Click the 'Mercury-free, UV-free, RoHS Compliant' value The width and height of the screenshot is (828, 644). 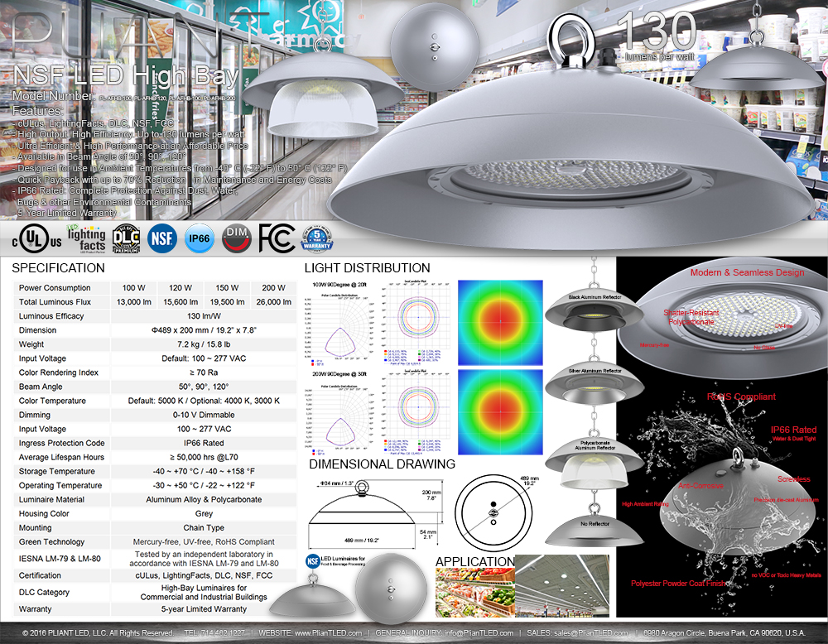pyautogui.click(x=204, y=542)
